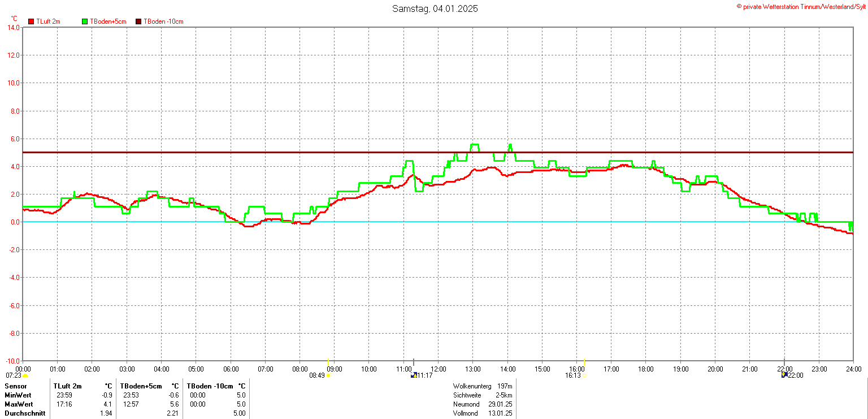868x419 pixels.
Task: Select the TBoden+5cm legend label
Action: tap(107, 21)
